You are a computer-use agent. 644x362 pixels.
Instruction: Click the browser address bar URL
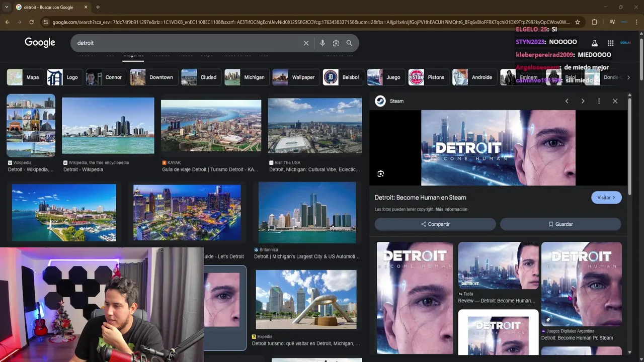(x=311, y=22)
